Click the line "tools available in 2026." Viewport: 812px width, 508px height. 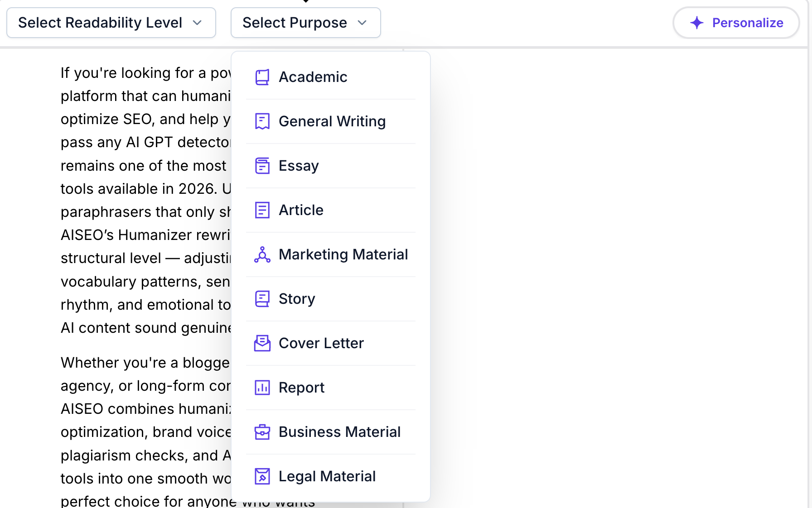pos(139,189)
